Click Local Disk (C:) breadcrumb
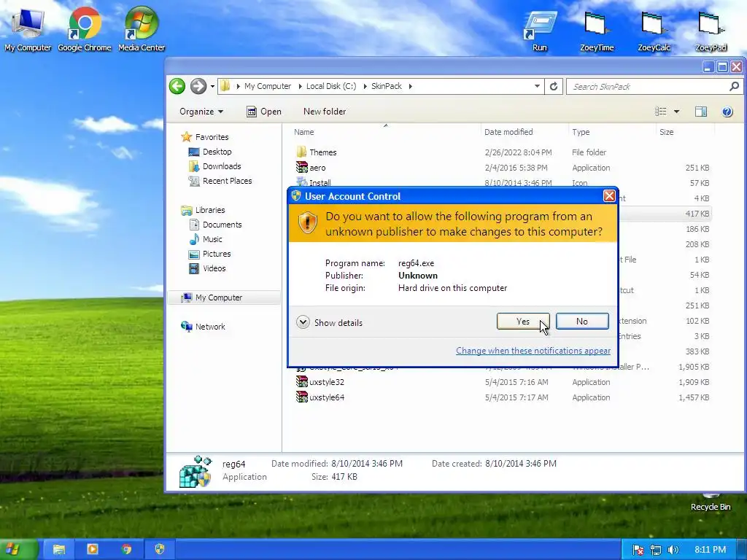The image size is (747, 560). tap(331, 86)
